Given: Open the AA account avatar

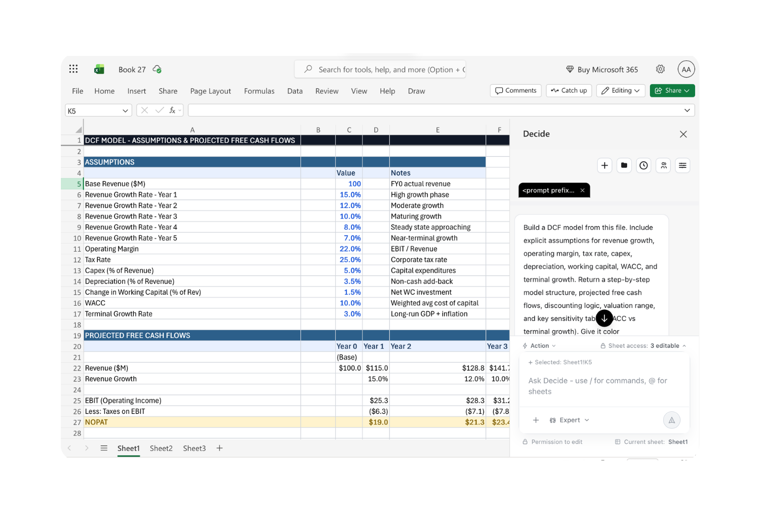Looking at the screenshot, I should [x=686, y=69].
